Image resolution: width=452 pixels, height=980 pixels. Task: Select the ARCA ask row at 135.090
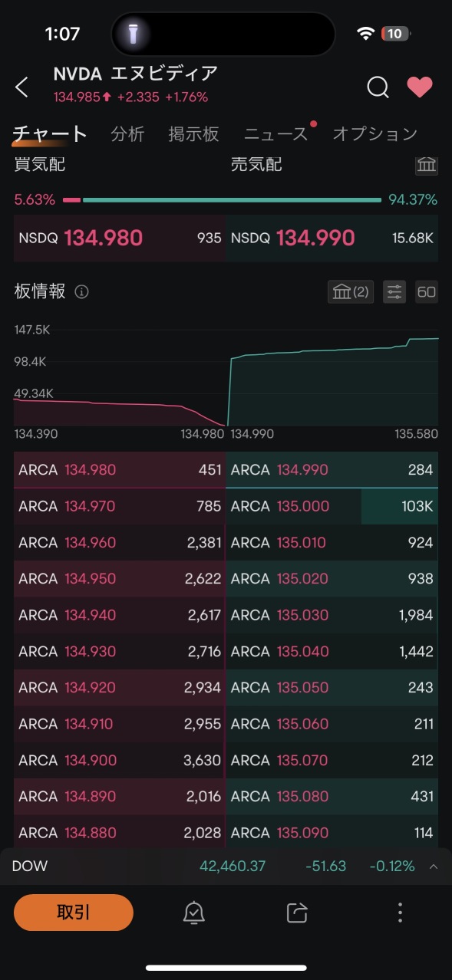point(332,833)
